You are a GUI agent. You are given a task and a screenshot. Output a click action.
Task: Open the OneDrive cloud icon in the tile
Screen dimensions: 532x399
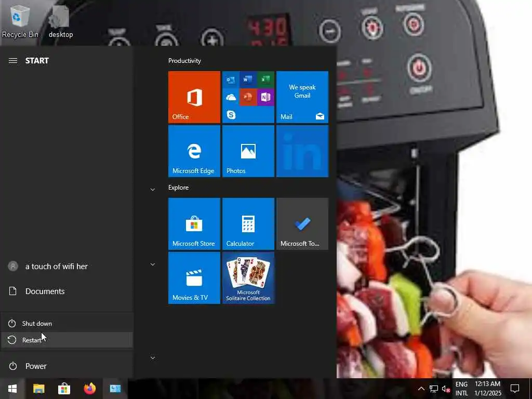[231, 98]
